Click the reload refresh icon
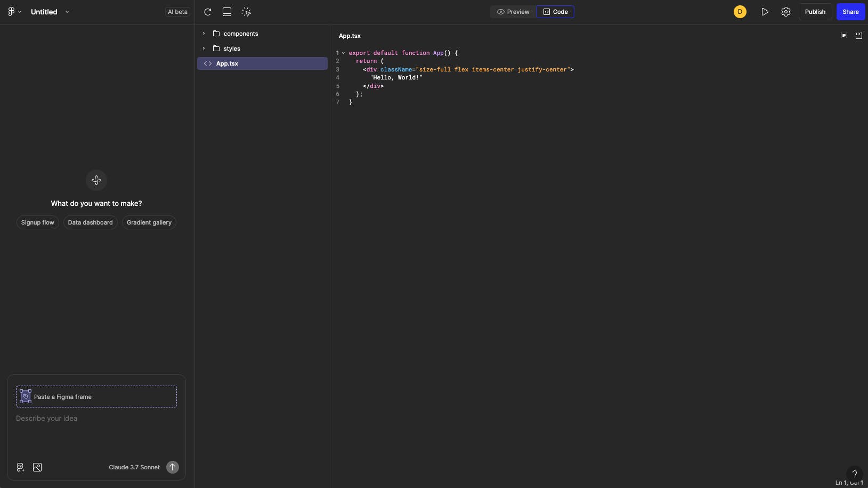 (x=208, y=12)
